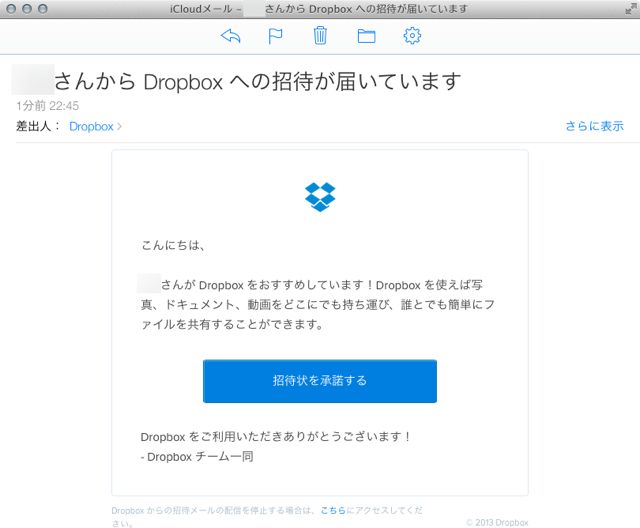Click the 招待状を承諾する button

tap(320, 381)
